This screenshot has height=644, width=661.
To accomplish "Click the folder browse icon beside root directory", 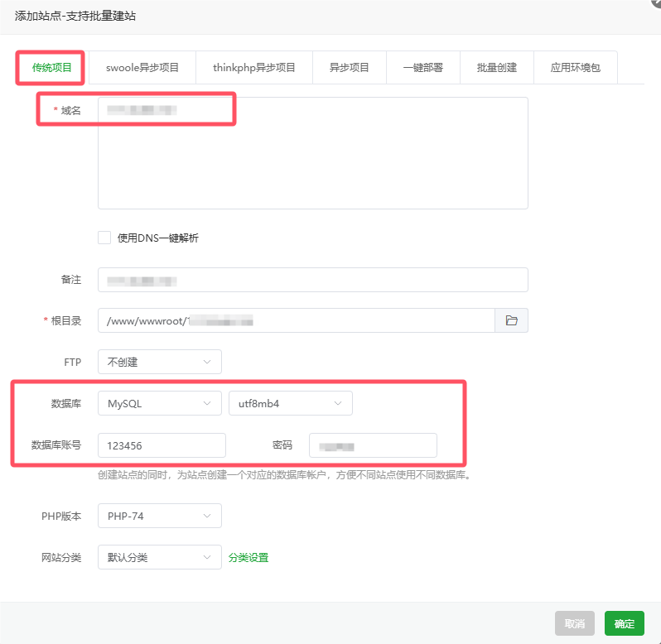I will [x=511, y=320].
